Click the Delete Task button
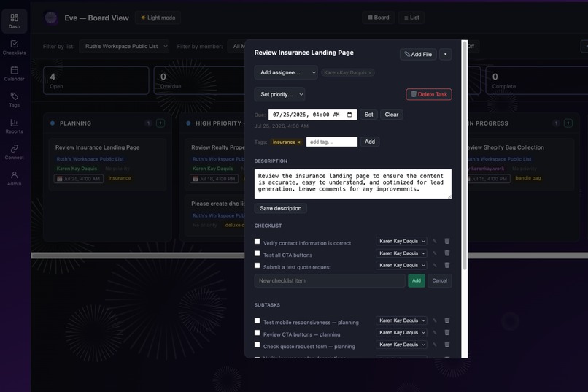 [429, 94]
